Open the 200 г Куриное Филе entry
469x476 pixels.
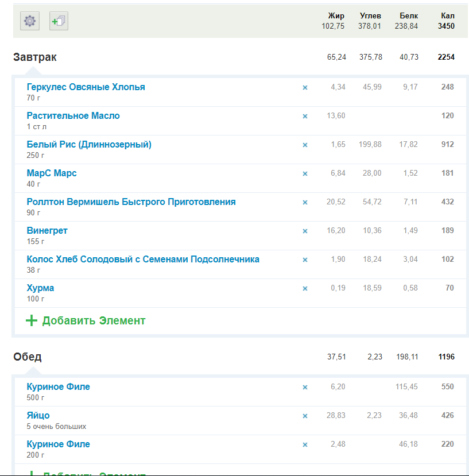click(58, 444)
